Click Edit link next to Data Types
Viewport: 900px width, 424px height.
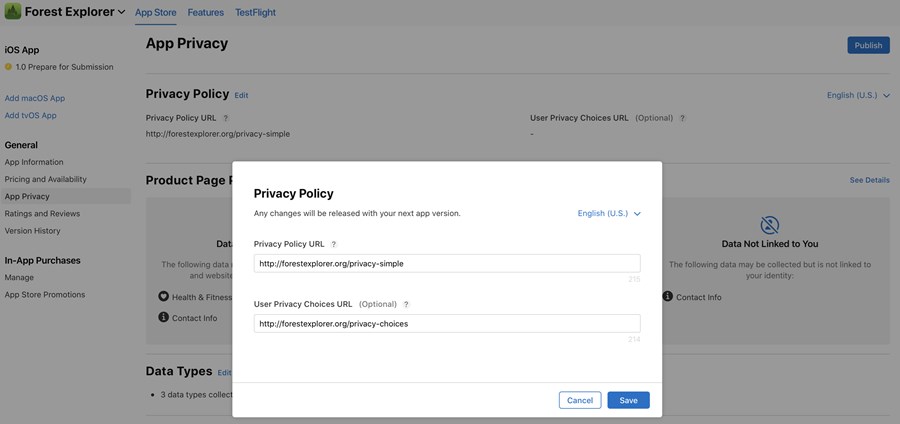[x=224, y=372]
